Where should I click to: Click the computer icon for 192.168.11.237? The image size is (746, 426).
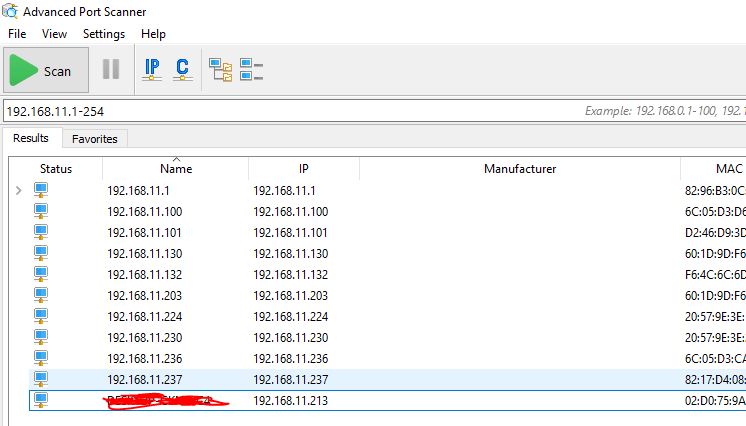coord(41,379)
